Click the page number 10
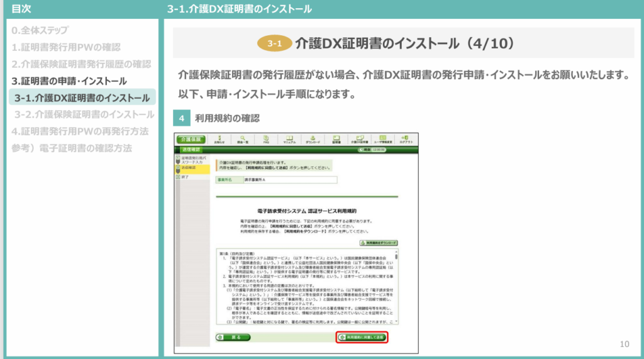 [625, 344]
